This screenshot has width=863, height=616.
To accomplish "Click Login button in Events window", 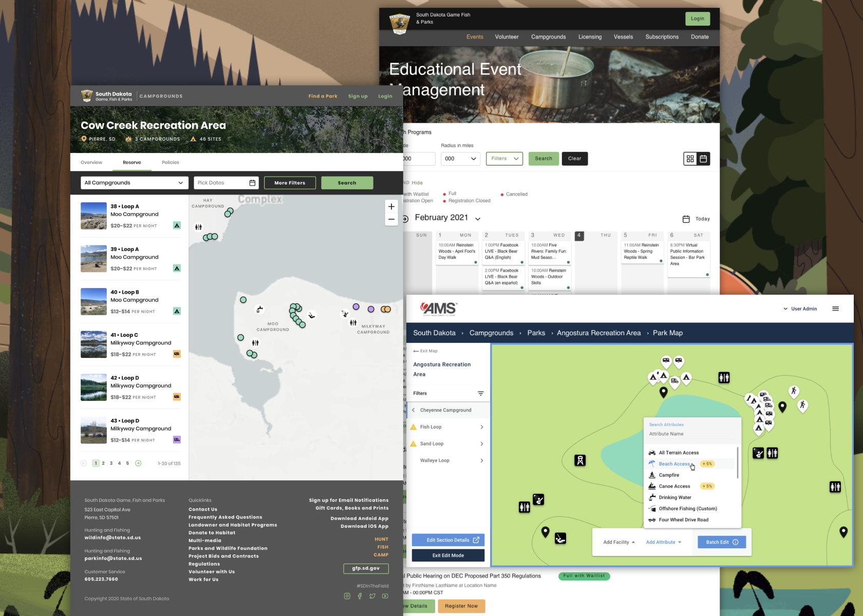I will (x=698, y=18).
